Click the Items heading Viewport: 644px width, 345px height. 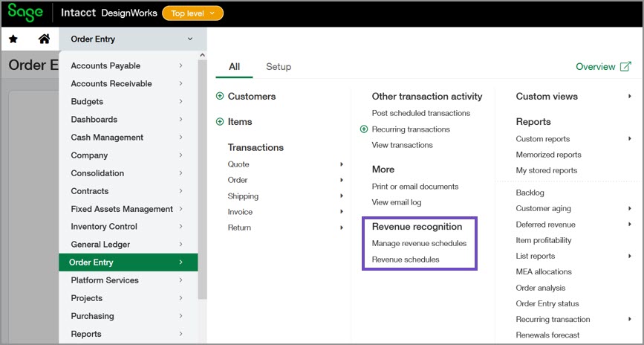click(240, 122)
